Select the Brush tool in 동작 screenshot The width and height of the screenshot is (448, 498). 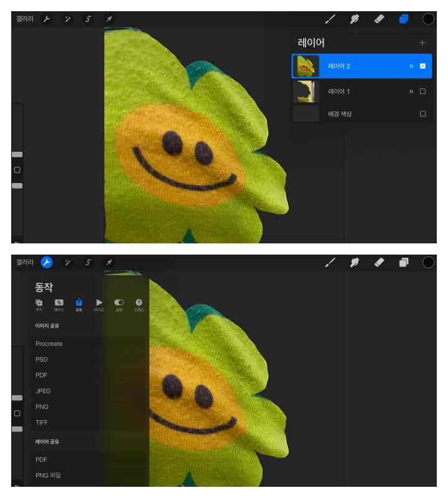(x=330, y=262)
